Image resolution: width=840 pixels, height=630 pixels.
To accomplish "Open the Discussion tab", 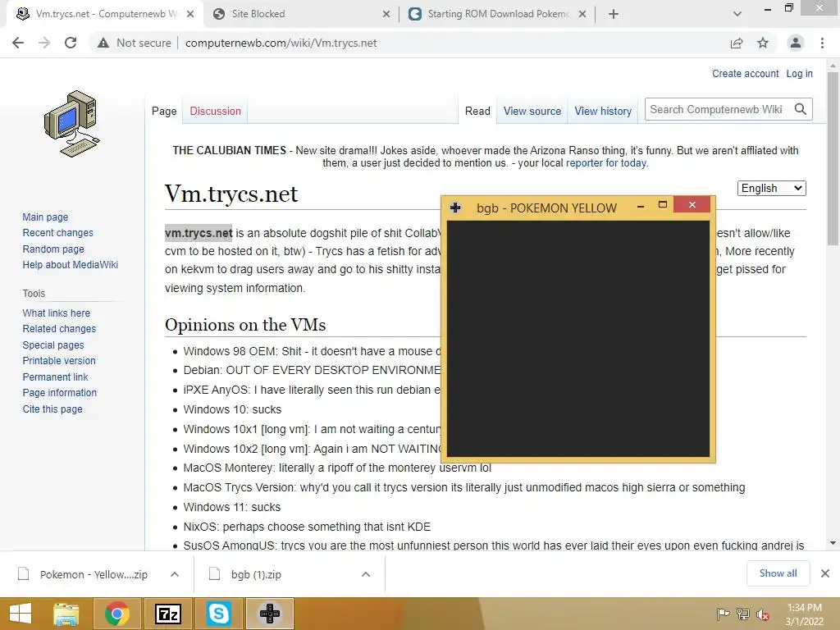I will (x=216, y=111).
